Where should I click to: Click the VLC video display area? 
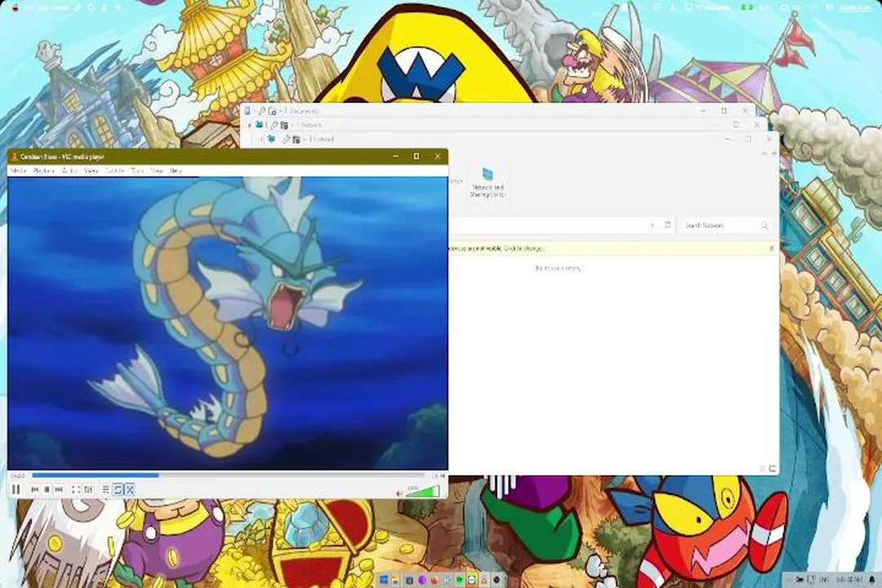pyautogui.click(x=228, y=323)
